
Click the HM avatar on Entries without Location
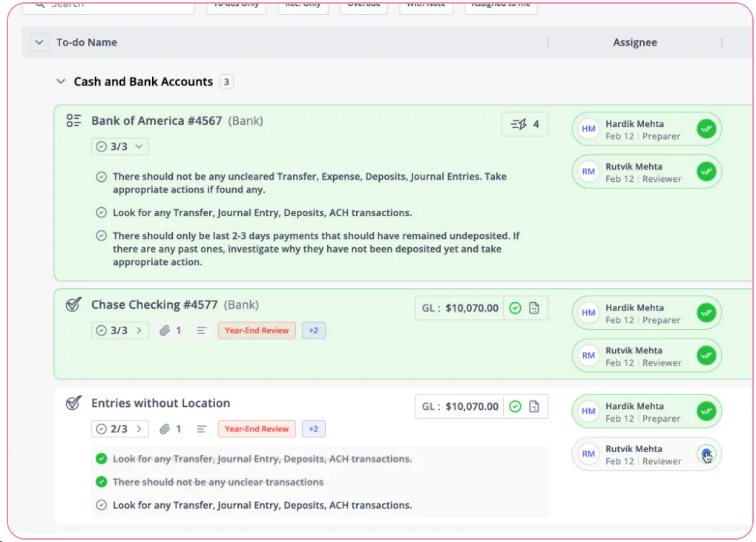pyautogui.click(x=588, y=411)
